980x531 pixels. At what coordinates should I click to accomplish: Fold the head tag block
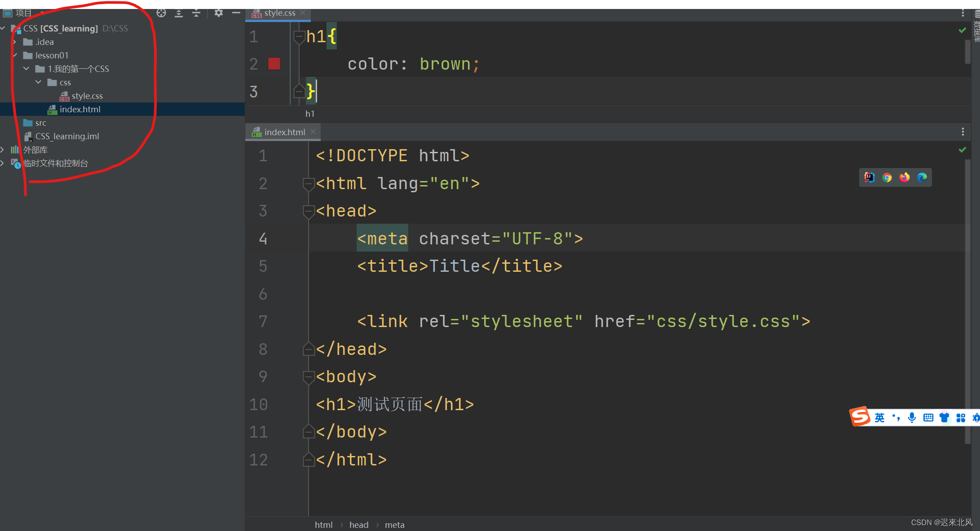pos(309,211)
